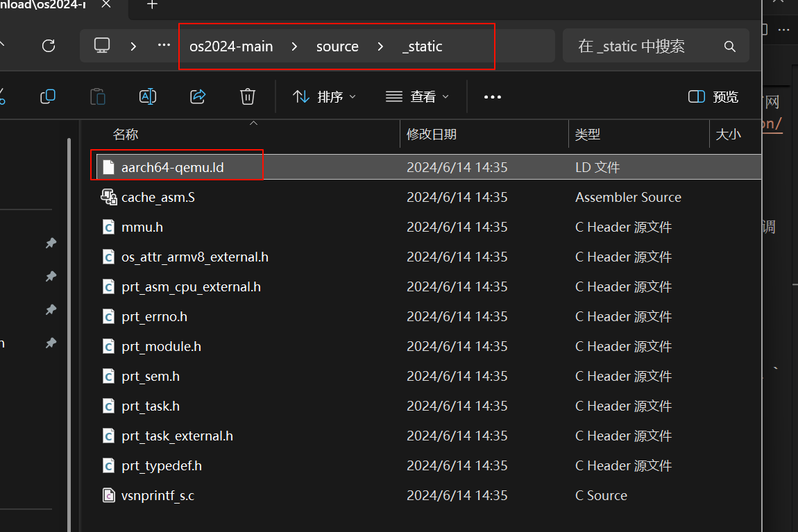Click the desktop icon in breadcrumb bar
Screen dimensions: 798x532
tap(102, 44)
